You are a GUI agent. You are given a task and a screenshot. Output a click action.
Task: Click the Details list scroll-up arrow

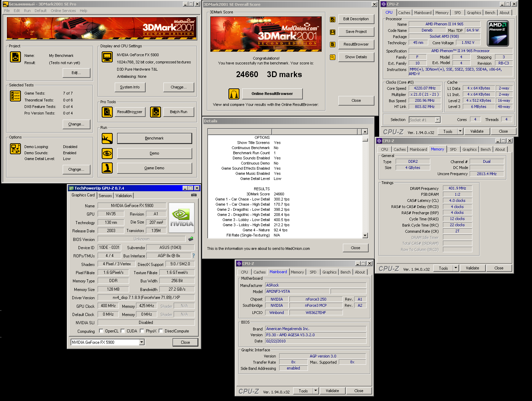[x=365, y=132]
